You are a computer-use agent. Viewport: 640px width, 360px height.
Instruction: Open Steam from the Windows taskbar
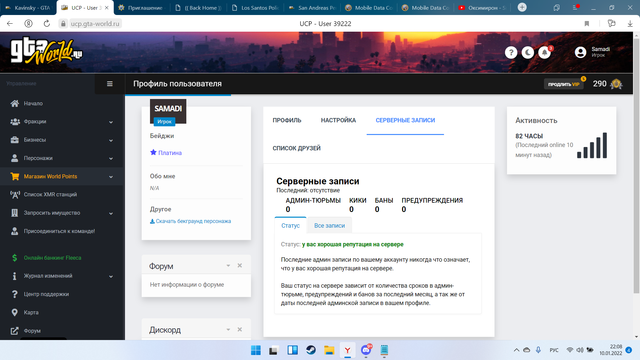click(311, 350)
